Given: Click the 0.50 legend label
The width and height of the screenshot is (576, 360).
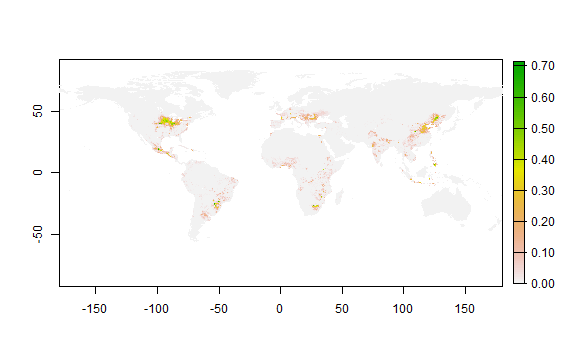Looking at the screenshot, I should (543, 129).
